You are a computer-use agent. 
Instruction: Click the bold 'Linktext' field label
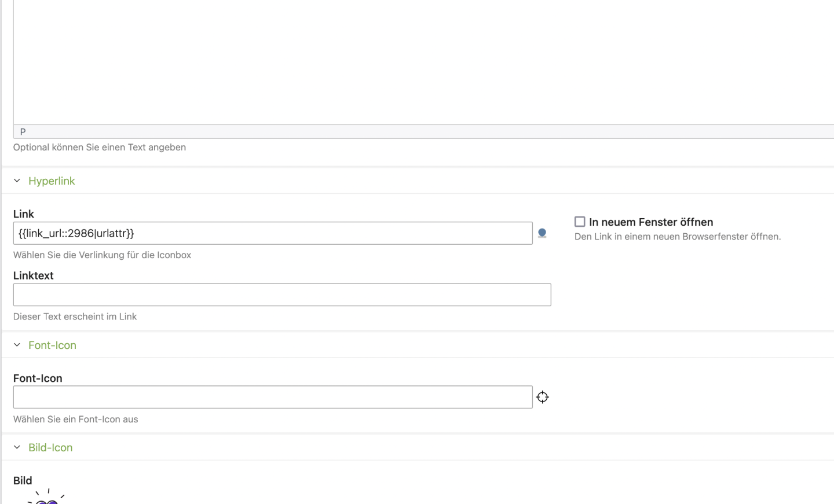pos(34,276)
